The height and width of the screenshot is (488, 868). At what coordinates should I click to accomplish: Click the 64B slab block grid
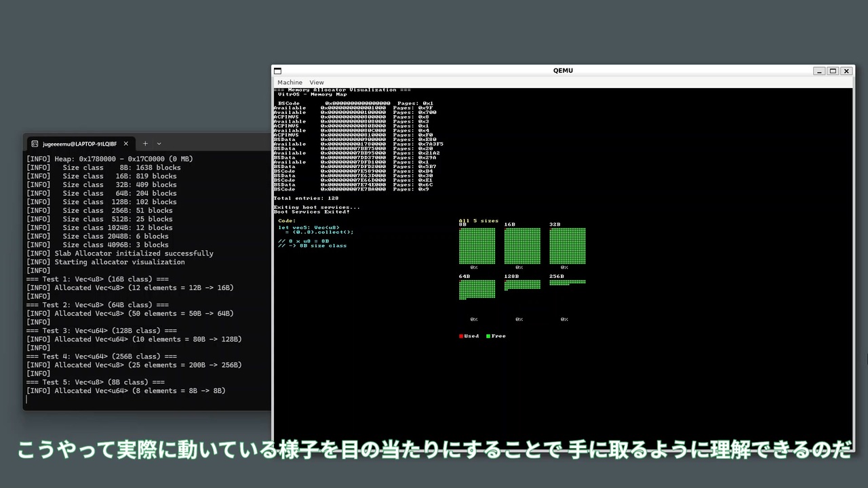477,289
